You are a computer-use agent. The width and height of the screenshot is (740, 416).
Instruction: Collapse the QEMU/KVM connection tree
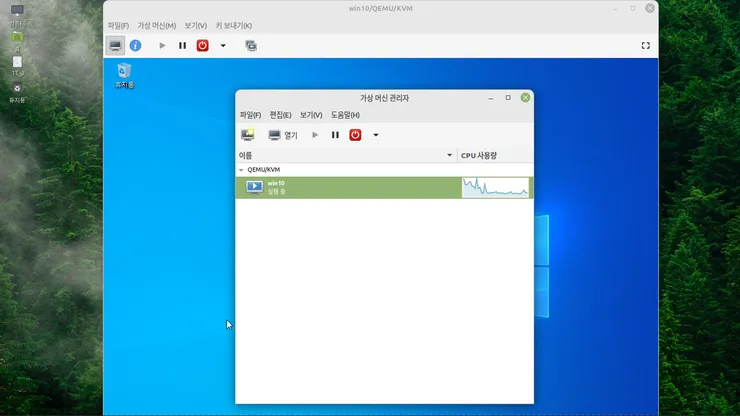click(x=241, y=170)
